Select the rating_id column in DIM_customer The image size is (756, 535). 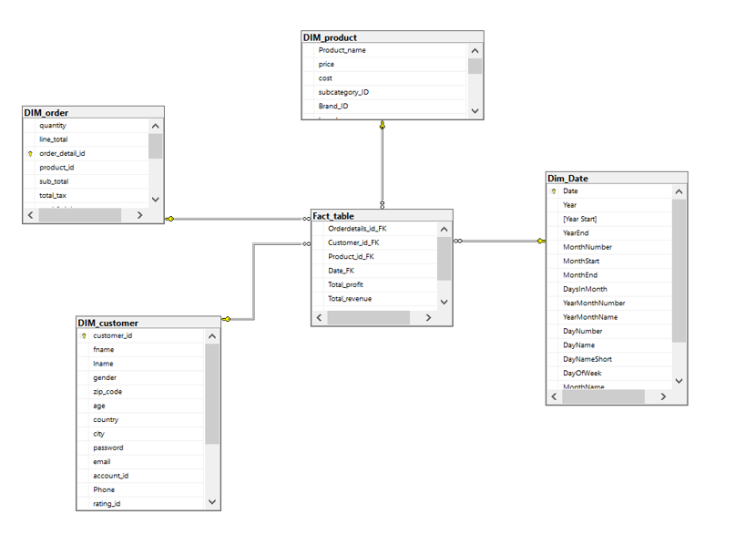tap(141, 504)
